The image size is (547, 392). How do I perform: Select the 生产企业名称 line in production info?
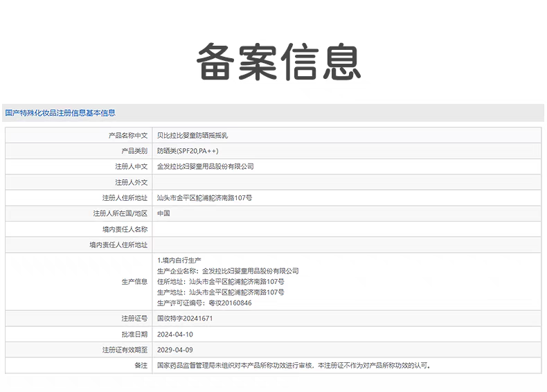tap(228, 271)
